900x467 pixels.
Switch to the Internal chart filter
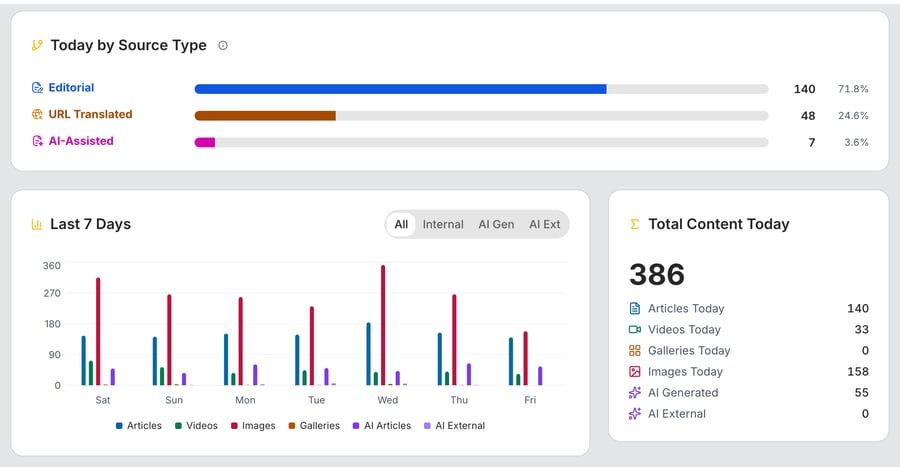point(443,224)
